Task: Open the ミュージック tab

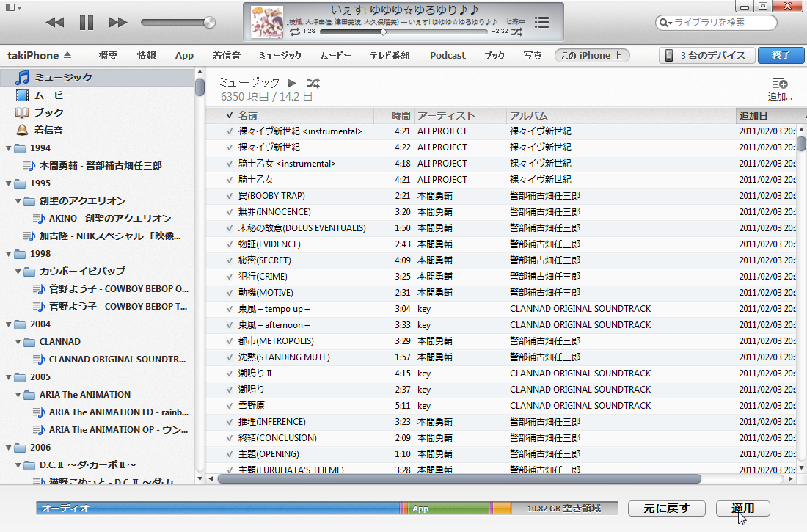Action: pyautogui.click(x=280, y=56)
